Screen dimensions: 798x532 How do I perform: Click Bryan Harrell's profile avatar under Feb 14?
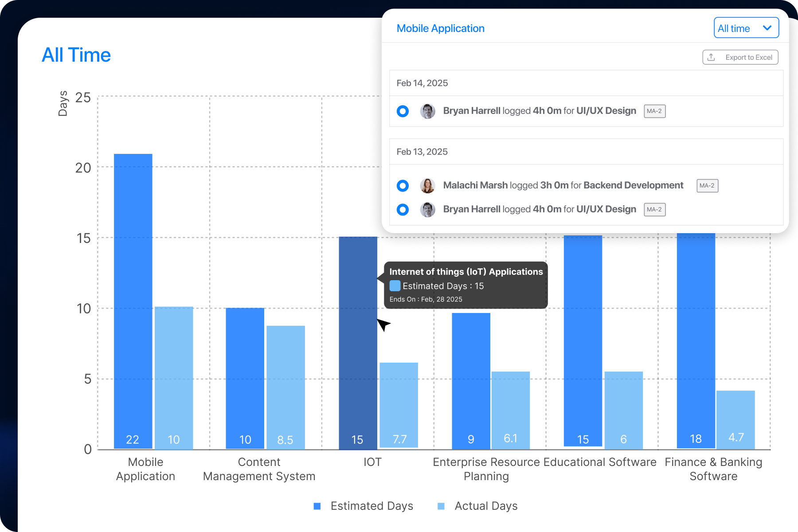click(428, 111)
